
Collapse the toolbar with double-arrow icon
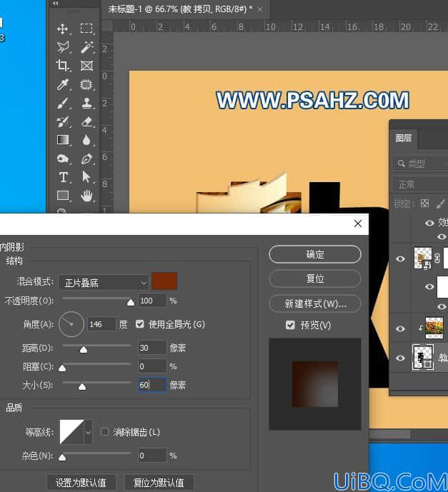56,3
